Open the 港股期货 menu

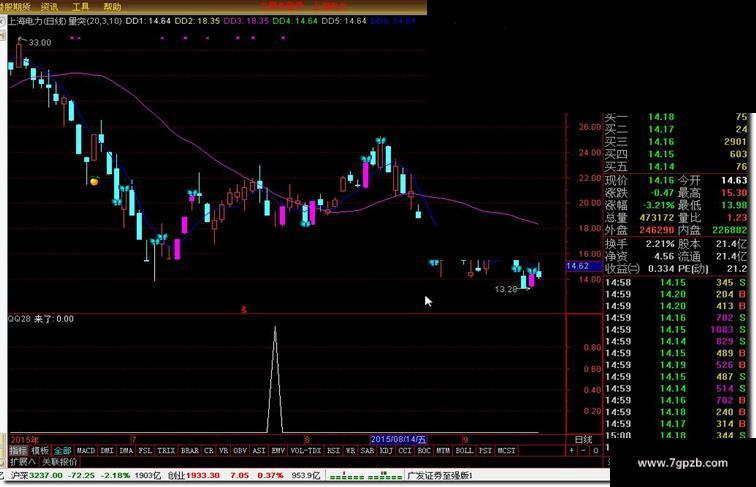15,7
